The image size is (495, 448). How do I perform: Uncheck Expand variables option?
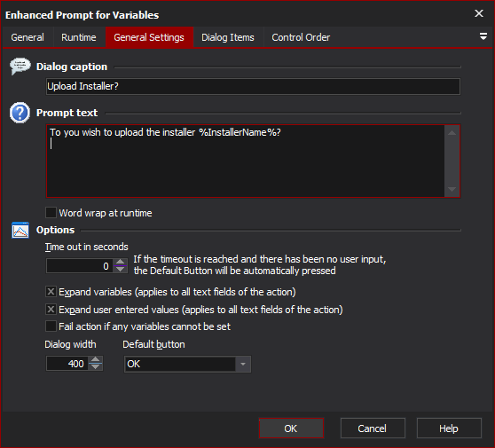tap(51, 291)
